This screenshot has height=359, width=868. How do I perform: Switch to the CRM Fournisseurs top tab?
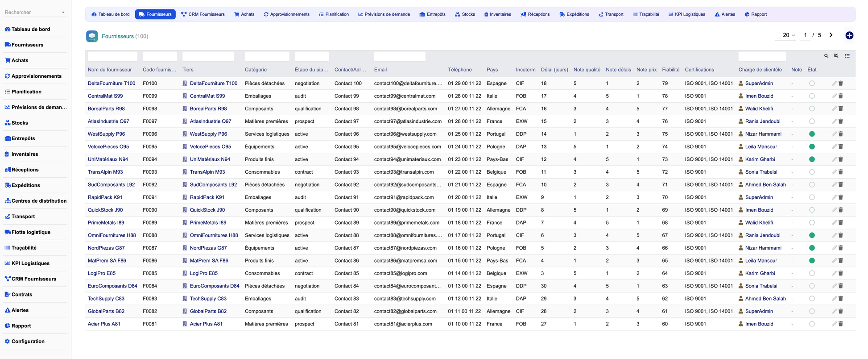(203, 14)
